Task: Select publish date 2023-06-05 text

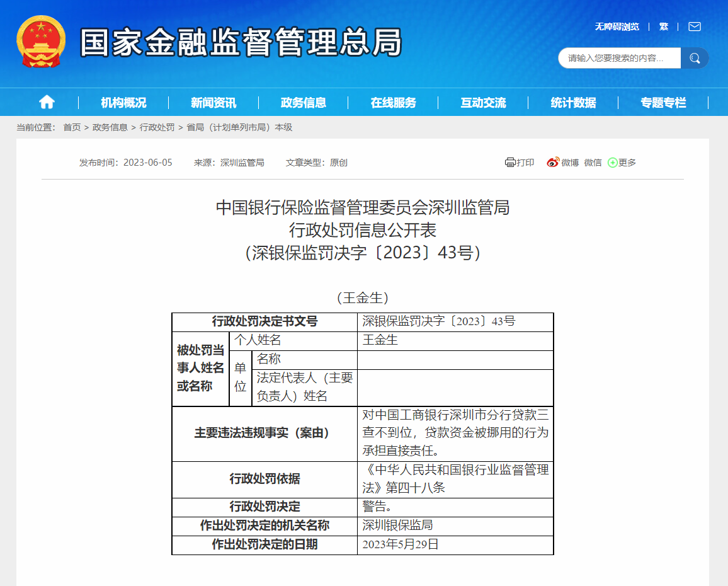Action: point(147,163)
